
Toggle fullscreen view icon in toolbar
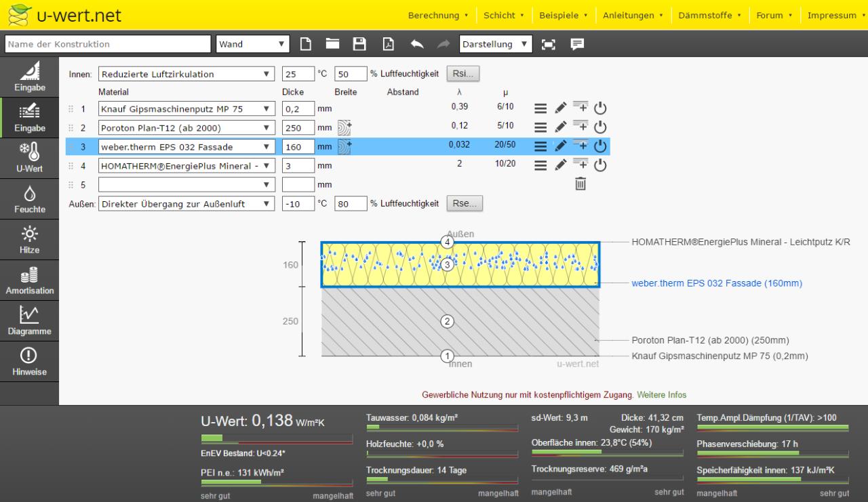[x=549, y=44]
